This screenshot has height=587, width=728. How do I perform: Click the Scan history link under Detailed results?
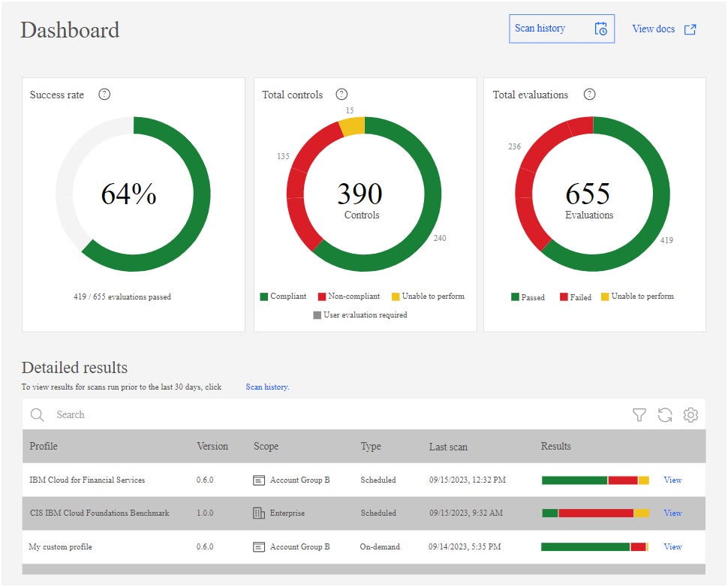pyautogui.click(x=267, y=387)
